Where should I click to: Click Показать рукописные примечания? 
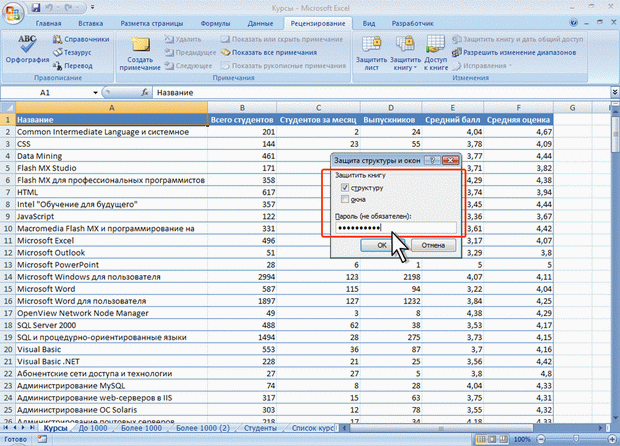click(x=284, y=66)
